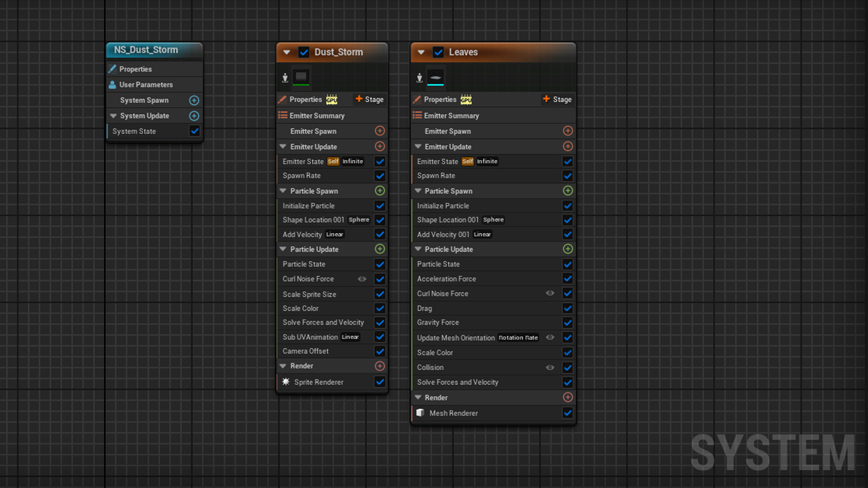Click Leaves sim target icon beside thumbnail
The width and height of the screenshot is (868, 488).
[x=419, y=78]
